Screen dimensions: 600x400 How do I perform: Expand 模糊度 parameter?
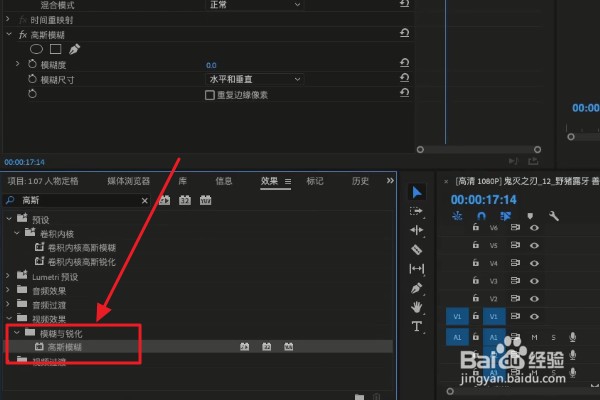tap(17, 64)
